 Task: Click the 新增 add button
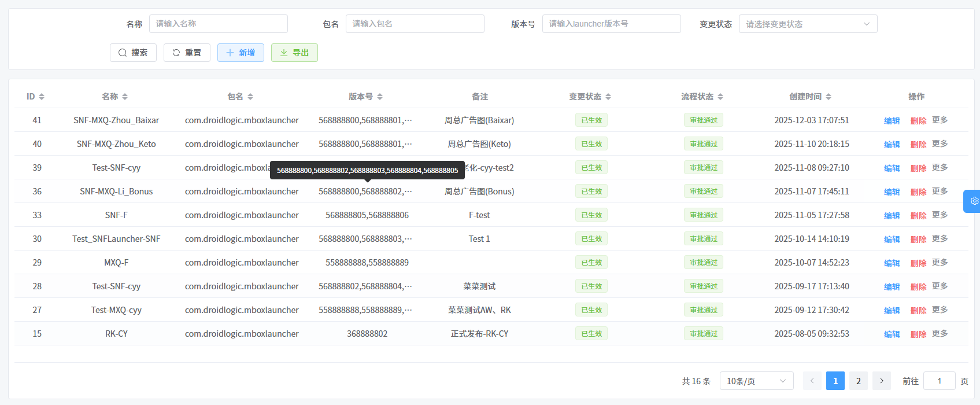tap(241, 53)
